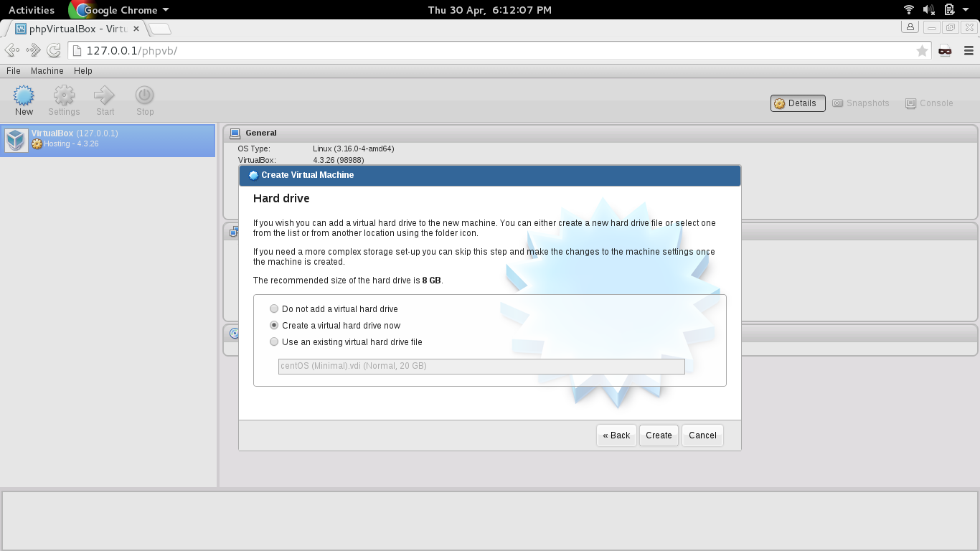
Task: Open the Help menu
Action: pos(83,71)
